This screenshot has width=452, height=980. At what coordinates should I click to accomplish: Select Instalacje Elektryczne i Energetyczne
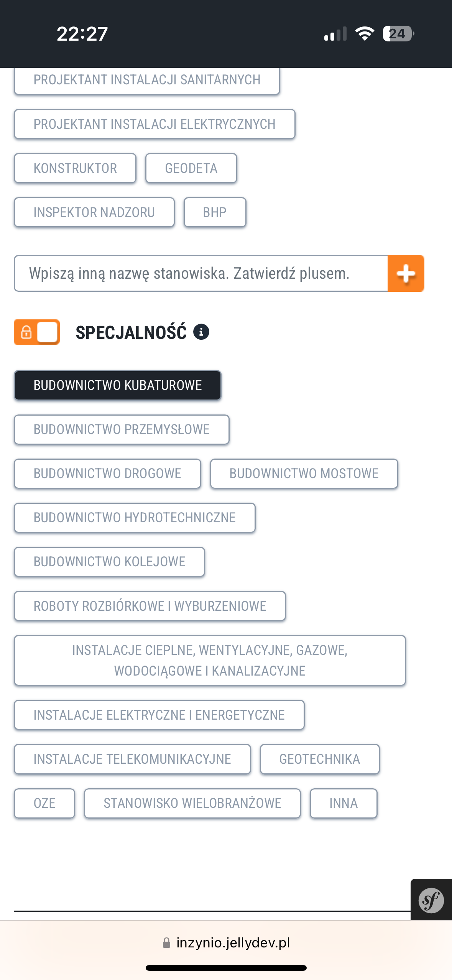[159, 715]
